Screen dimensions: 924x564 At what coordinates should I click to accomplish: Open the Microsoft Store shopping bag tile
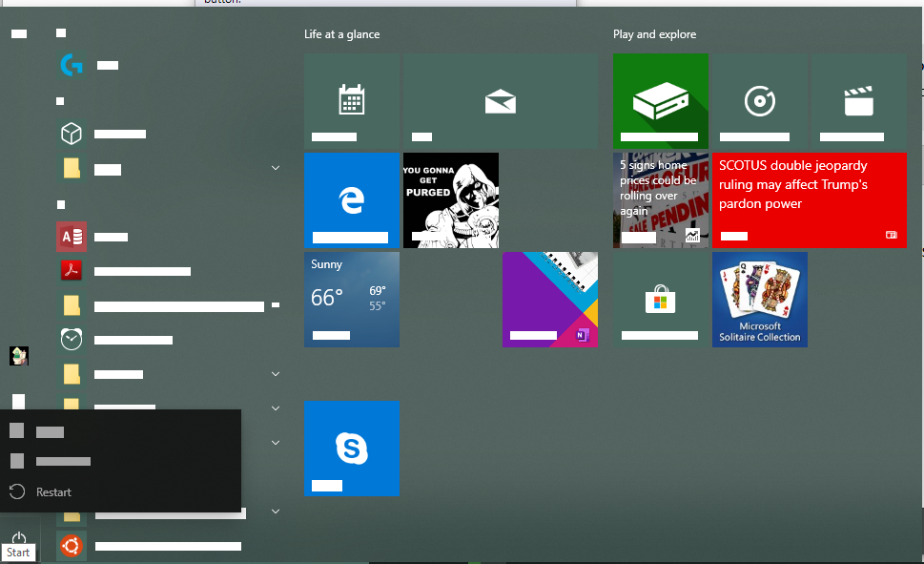pos(661,300)
